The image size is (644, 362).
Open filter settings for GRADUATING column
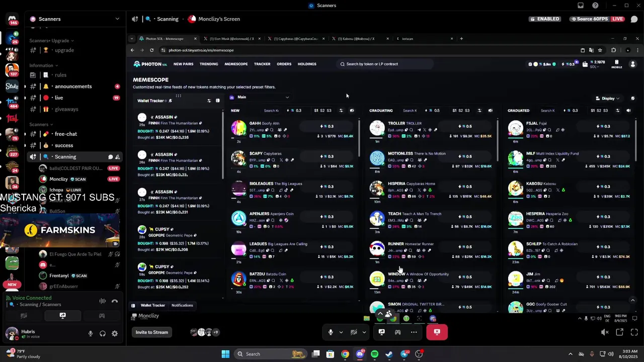tap(479, 111)
